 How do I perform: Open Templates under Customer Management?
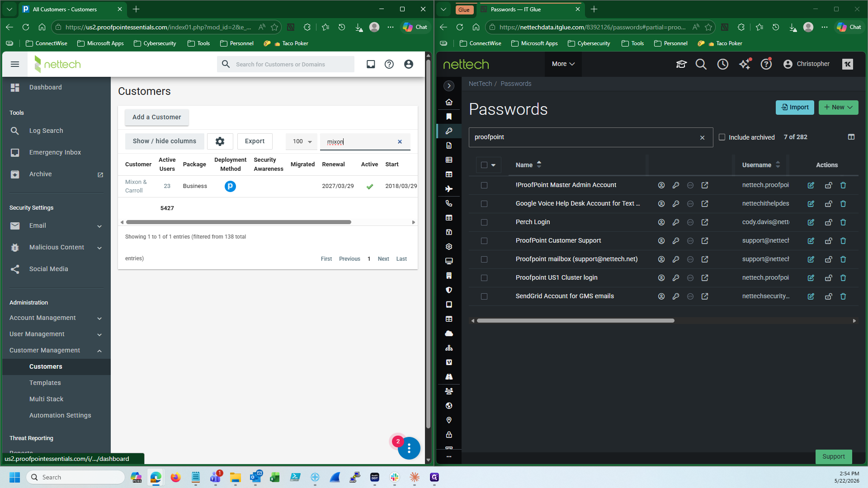(x=45, y=383)
